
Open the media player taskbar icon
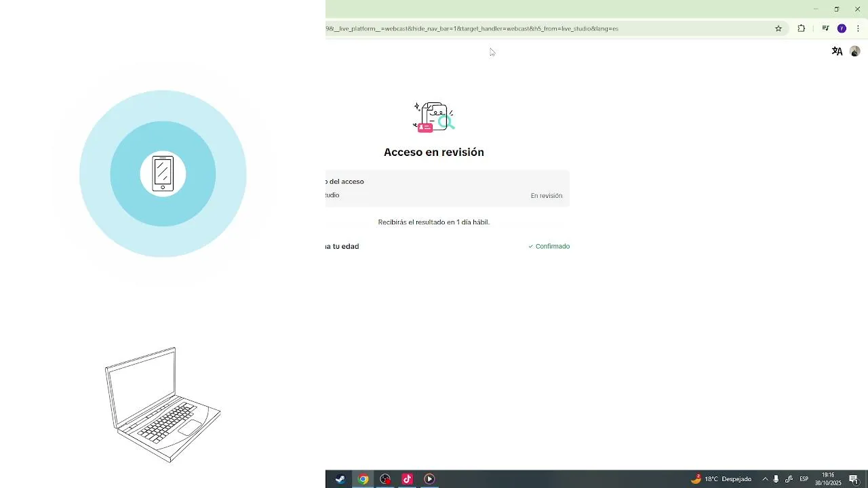tap(429, 479)
